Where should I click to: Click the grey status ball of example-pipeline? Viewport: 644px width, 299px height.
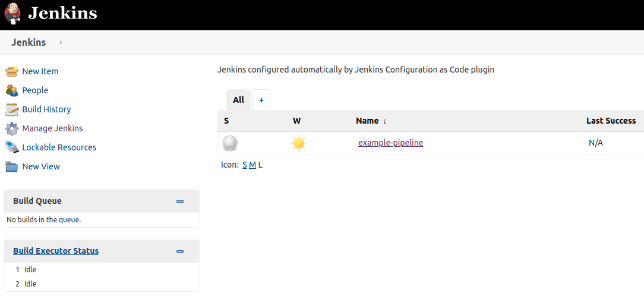tap(230, 143)
